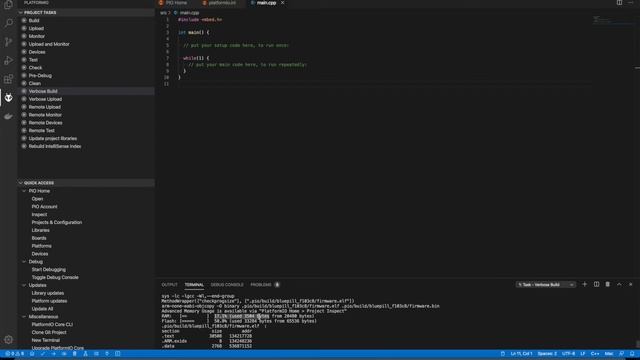This screenshot has width=640, height=360.
Task: Run Update project libraries task
Action: [x=53, y=138]
